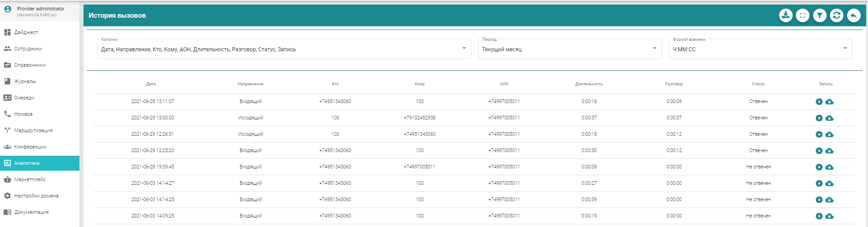Open Маршрутизация menu item
Screen dimensions: 868x227
pos(33,130)
